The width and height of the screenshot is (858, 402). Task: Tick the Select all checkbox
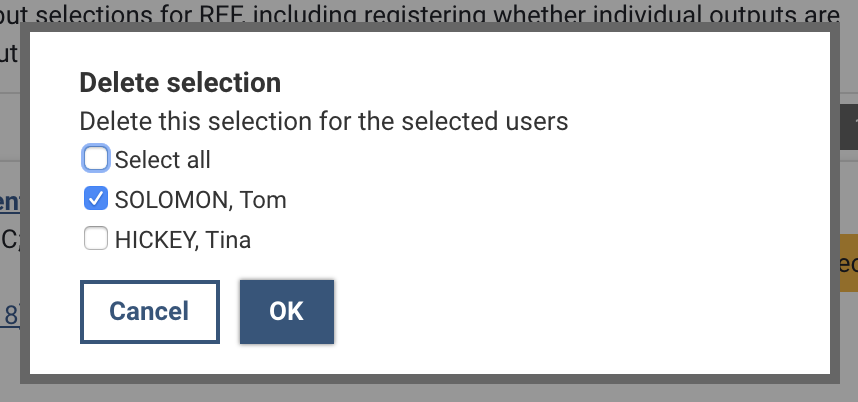pos(96,159)
